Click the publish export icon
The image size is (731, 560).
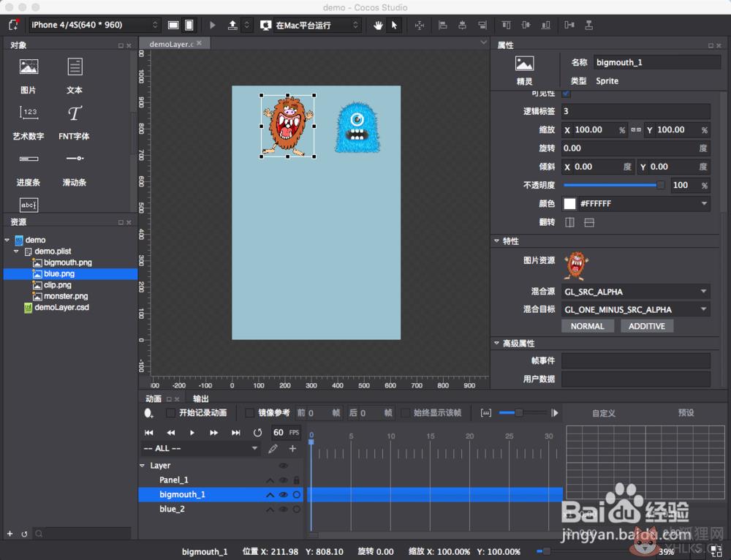[232, 25]
